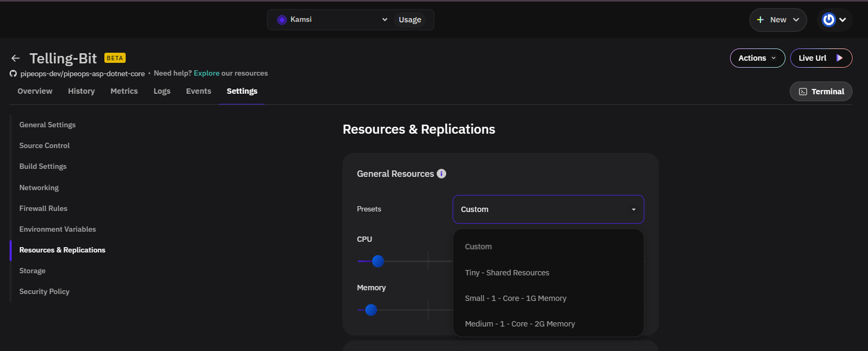Viewport: 868px width, 351px height.
Task: Click the terminal icon in the Terminal button
Action: 803,92
